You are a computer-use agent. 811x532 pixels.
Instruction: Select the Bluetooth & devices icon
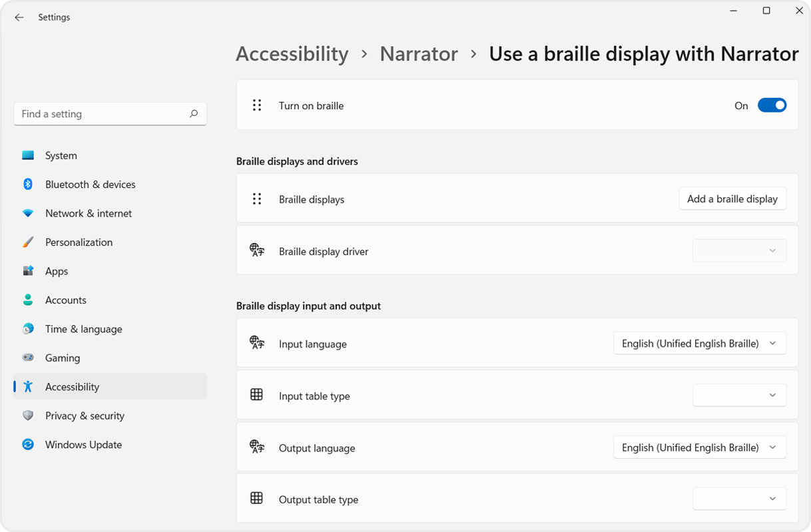pyautogui.click(x=27, y=184)
